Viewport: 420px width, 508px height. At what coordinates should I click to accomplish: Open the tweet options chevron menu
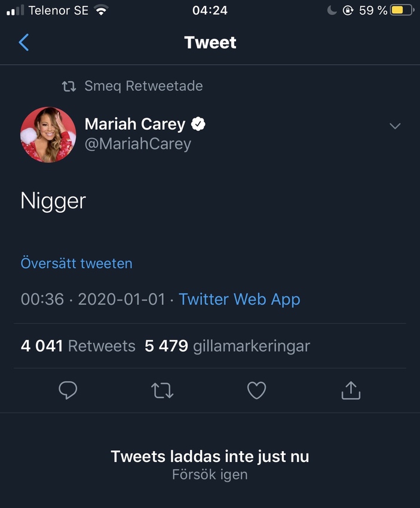[394, 126]
